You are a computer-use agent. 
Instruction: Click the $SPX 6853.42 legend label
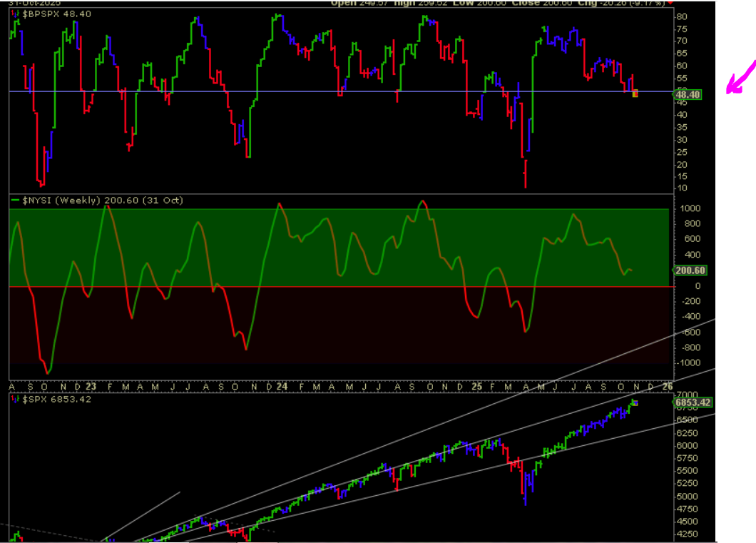57,400
